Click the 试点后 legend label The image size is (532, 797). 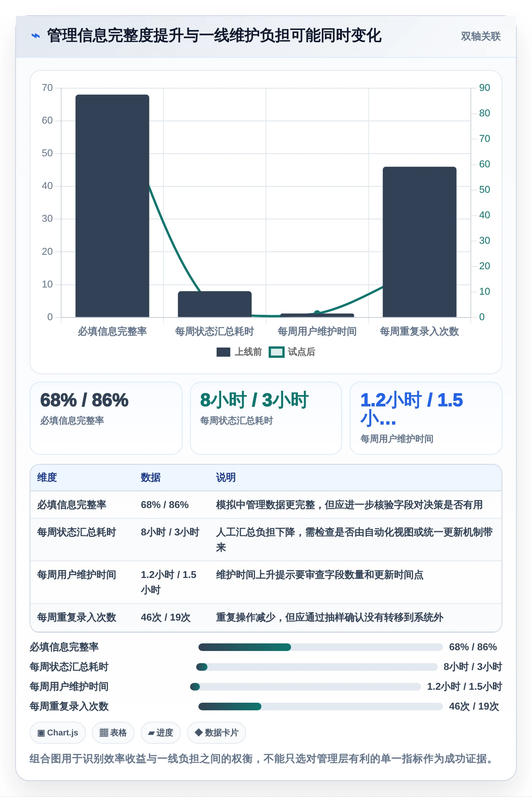[x=301, y=352]
